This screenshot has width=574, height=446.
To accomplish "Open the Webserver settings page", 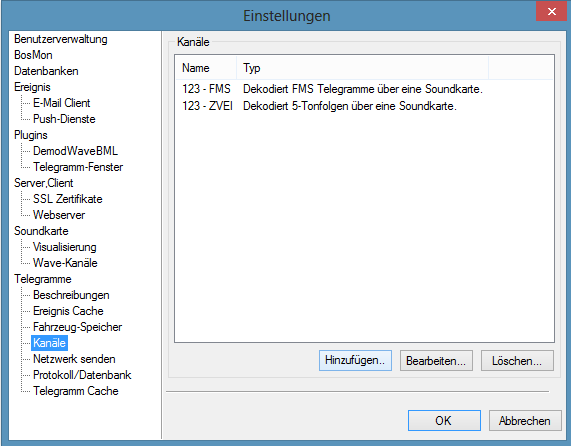I will point(59,215).
